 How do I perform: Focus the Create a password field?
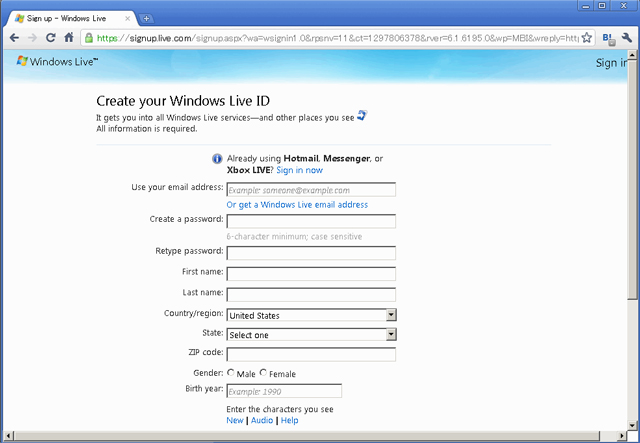pos(311,221)
